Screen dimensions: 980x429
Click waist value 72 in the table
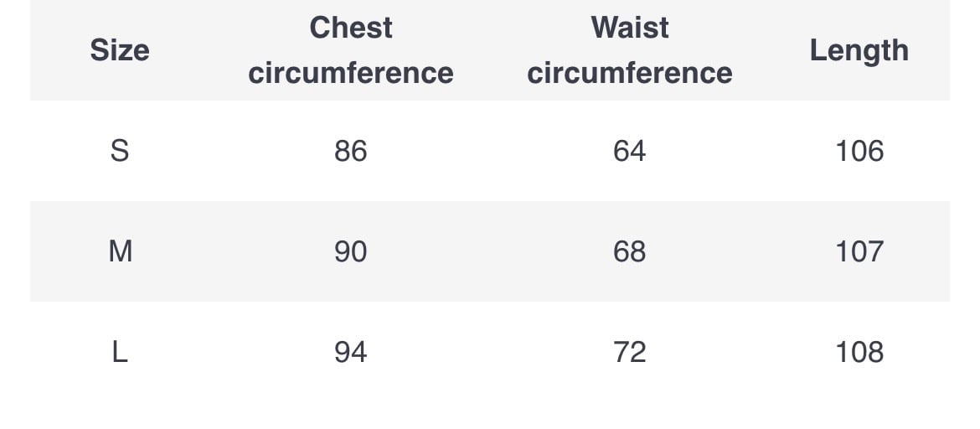629,352
